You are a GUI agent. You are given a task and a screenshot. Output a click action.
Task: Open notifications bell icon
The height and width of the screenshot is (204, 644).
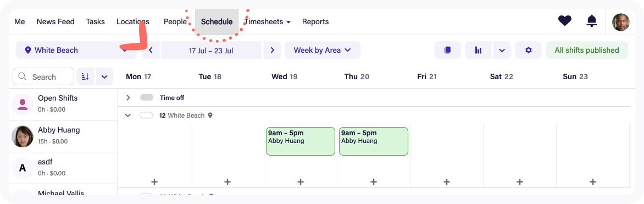(x=591, y=20)
